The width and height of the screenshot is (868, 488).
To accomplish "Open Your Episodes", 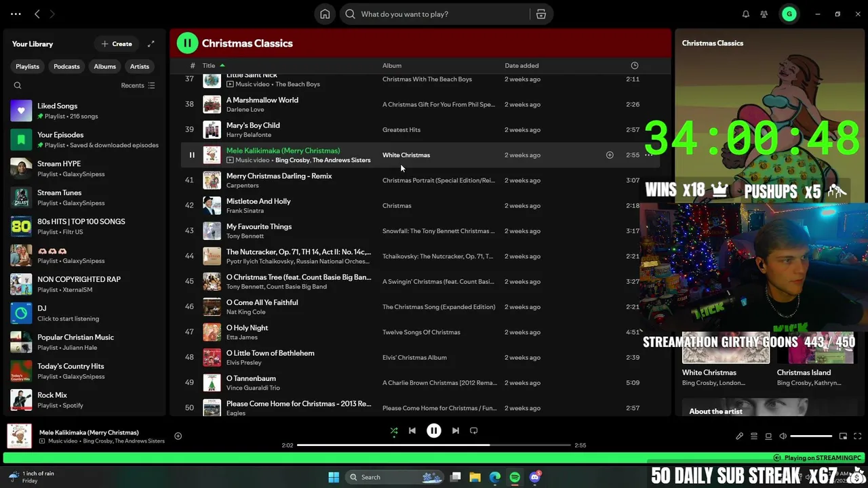I will click(x=85, y=140).
